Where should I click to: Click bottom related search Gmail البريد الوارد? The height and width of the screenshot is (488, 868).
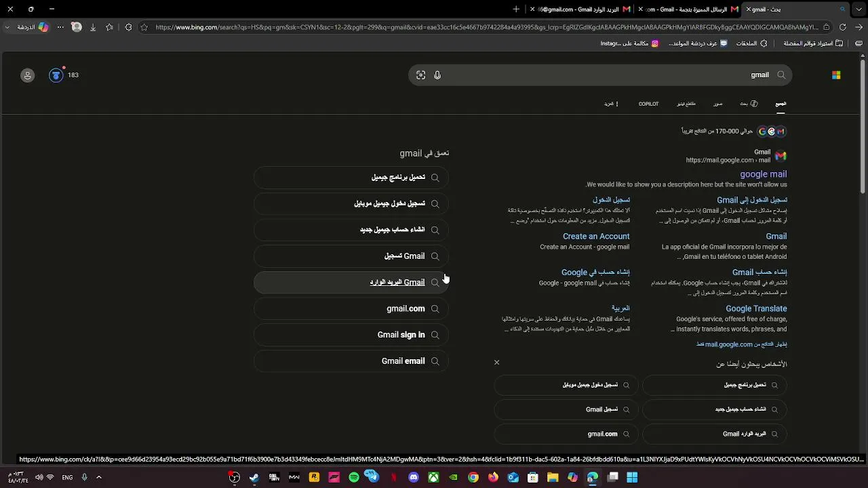(715, 434)
